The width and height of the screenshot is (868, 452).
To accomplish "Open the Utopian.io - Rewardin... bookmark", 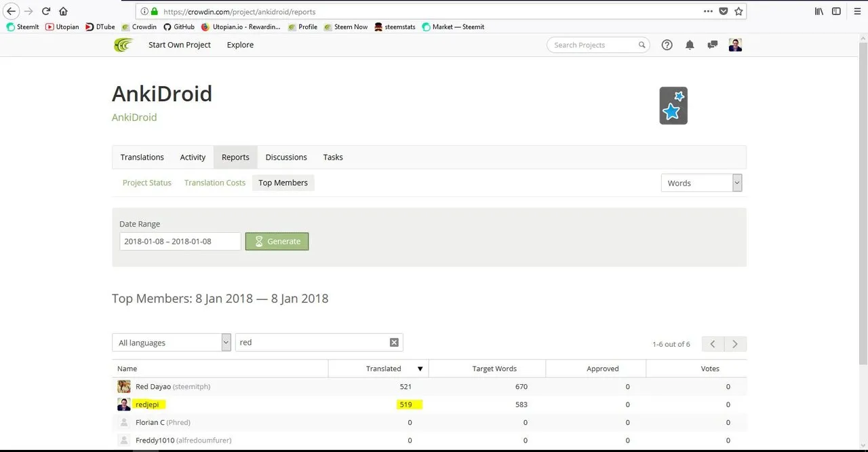I will [x=241, y=27].
